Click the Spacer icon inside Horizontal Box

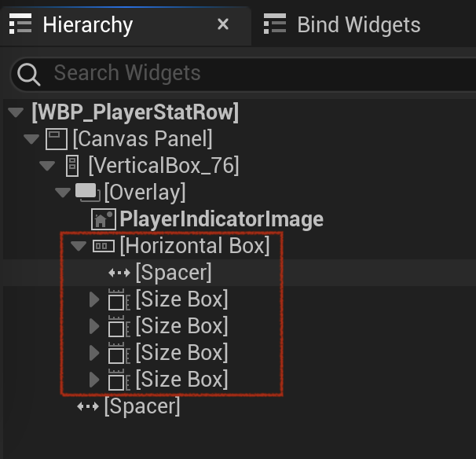119,273
